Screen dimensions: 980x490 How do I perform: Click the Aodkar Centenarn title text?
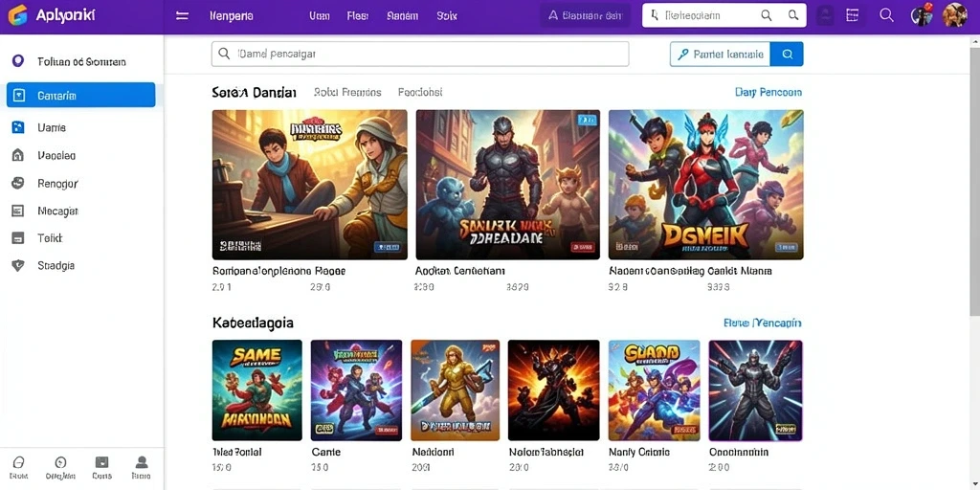[460, 271]
